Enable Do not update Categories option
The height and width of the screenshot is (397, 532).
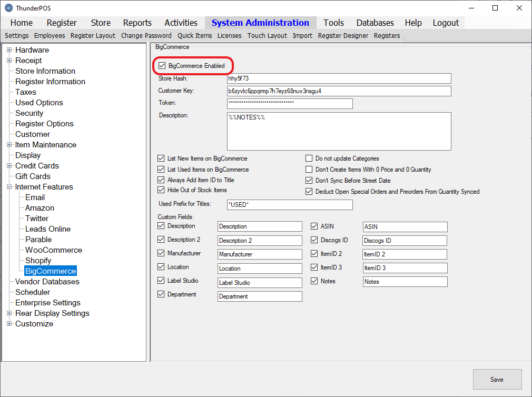[309, 158]
